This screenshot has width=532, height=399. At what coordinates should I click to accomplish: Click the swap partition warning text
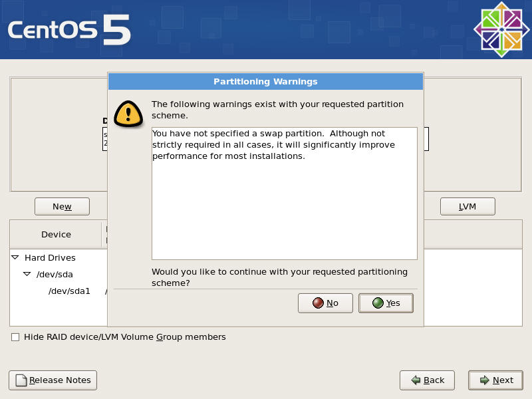[x=273, y=144]
